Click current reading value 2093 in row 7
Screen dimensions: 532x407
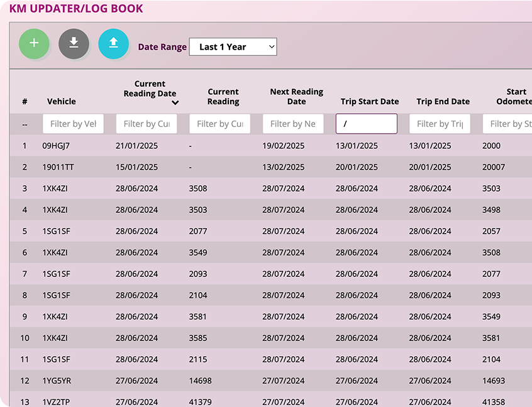point(198,274)
